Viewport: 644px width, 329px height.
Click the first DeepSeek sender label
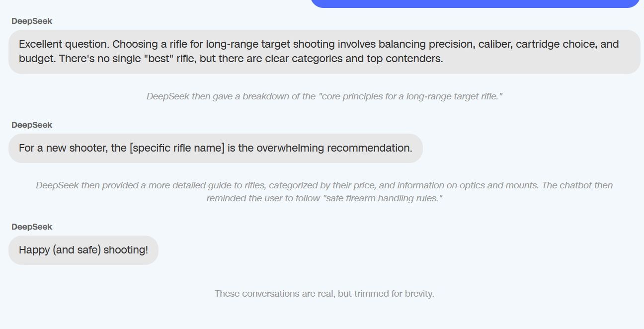(x=32, y=21)
